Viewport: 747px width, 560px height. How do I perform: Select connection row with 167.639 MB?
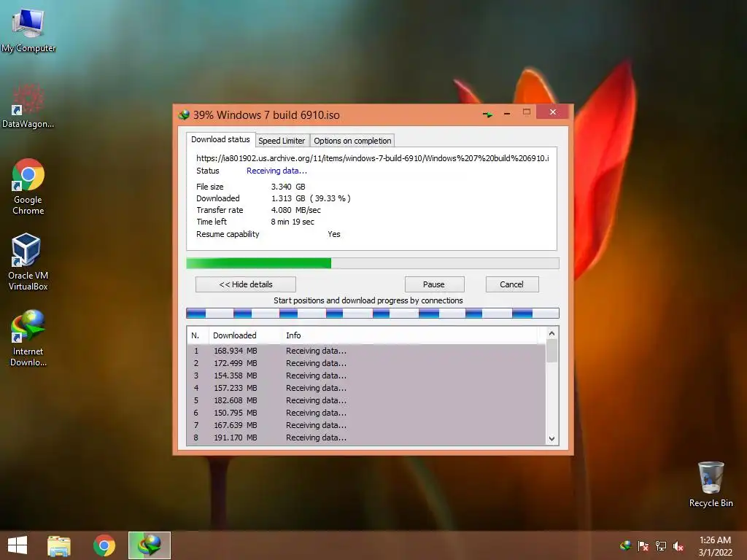click(366, 425)
